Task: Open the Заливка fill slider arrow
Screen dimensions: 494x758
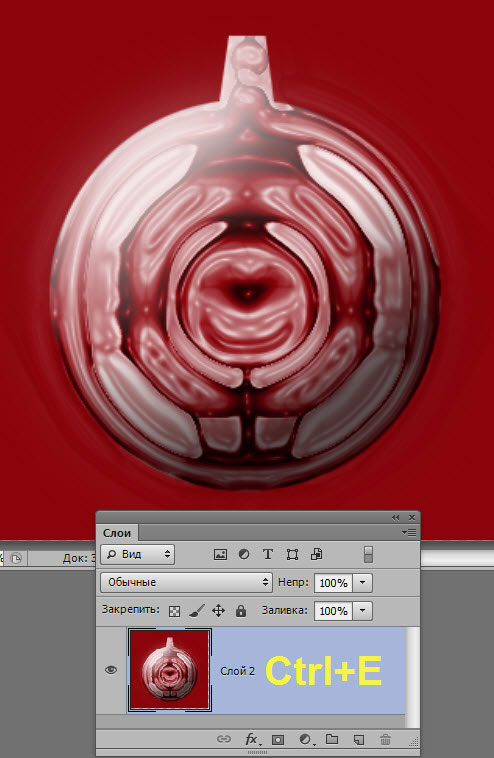Action: [363, 611]
